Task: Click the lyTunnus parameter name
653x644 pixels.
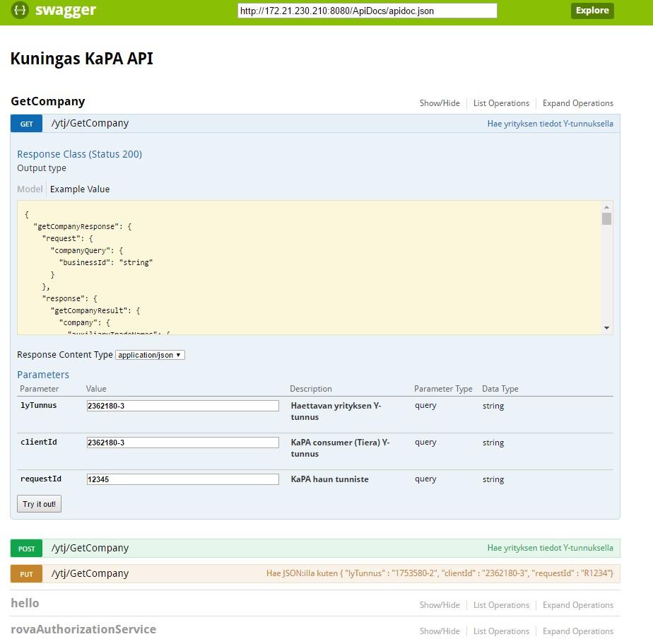Action: pyautogui.click(x=38, y=405)
